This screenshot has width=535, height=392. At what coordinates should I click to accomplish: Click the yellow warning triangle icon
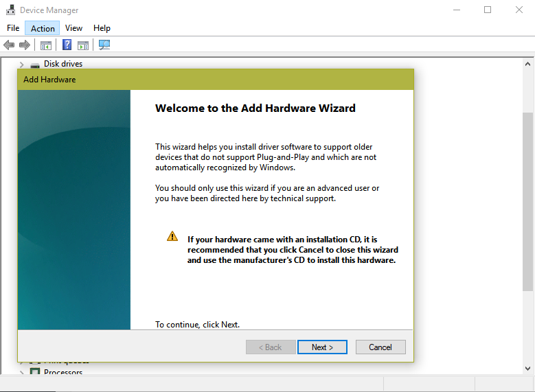click(x=172, y=236)
